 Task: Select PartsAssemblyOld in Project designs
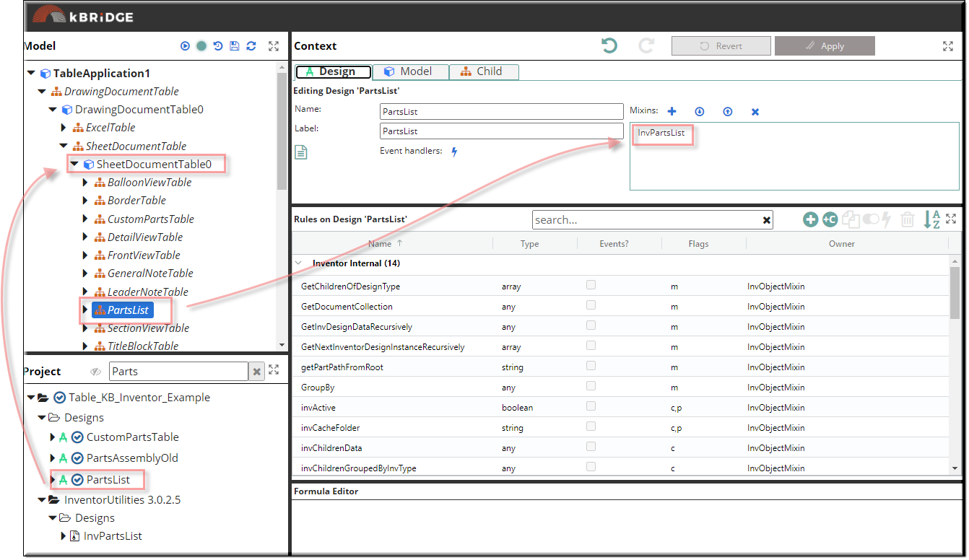(132, 458)
